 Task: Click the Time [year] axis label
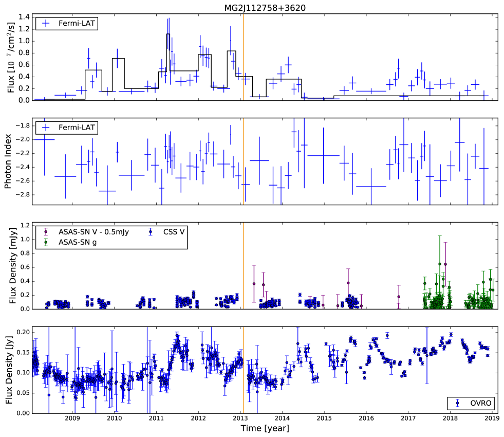click(265, 428)
